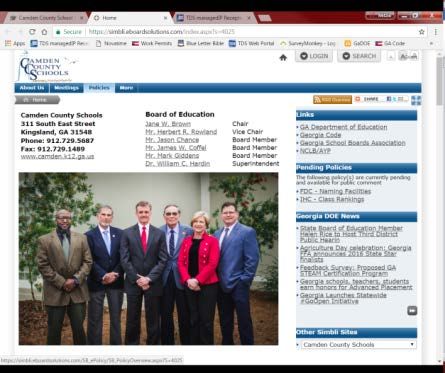445x373 pixels.
Task: Click the browser home button in the toolbar
Action: pyautogui.click(x=44, y=32)
